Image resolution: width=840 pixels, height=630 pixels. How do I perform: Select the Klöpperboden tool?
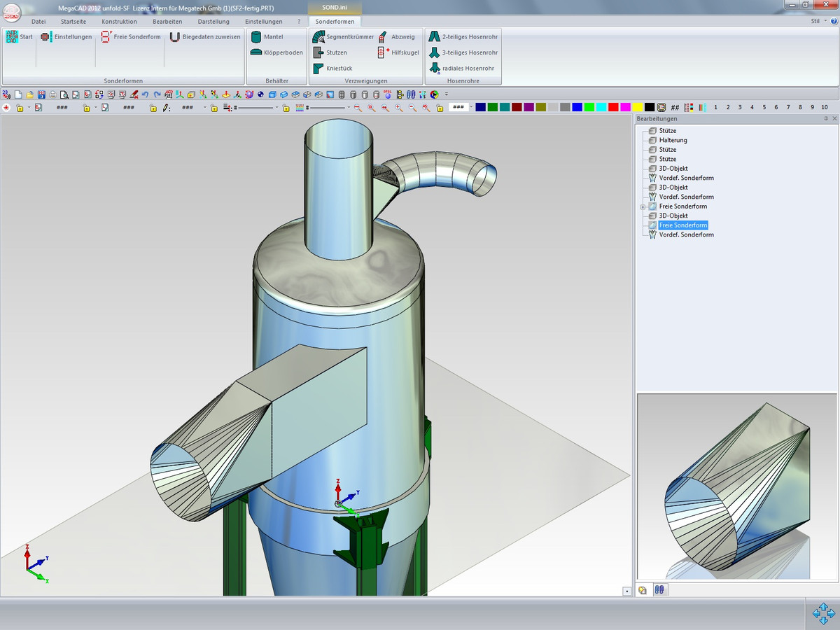pyautogui.click(x=276, y=52)
